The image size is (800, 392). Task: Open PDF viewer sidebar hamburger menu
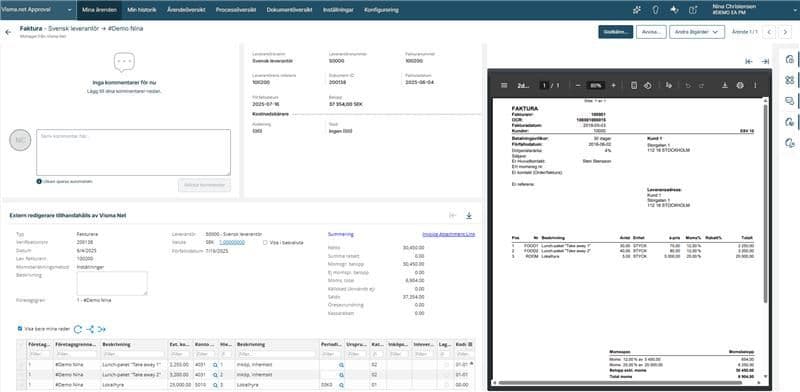[504, 85]
